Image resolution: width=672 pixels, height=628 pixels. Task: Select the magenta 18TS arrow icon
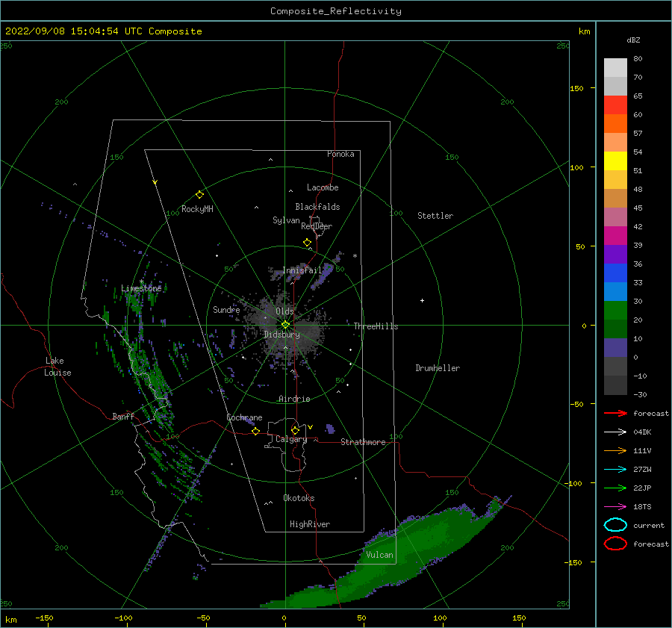click(x=615, y=507)
